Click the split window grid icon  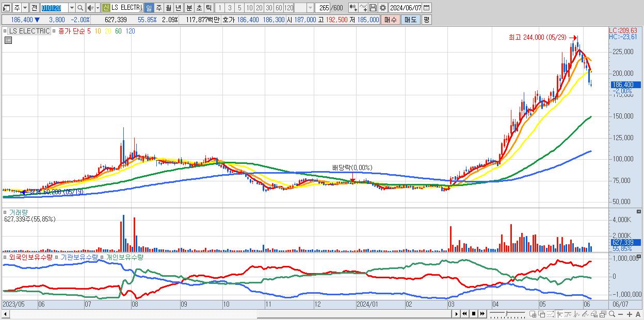click(533, 314)
